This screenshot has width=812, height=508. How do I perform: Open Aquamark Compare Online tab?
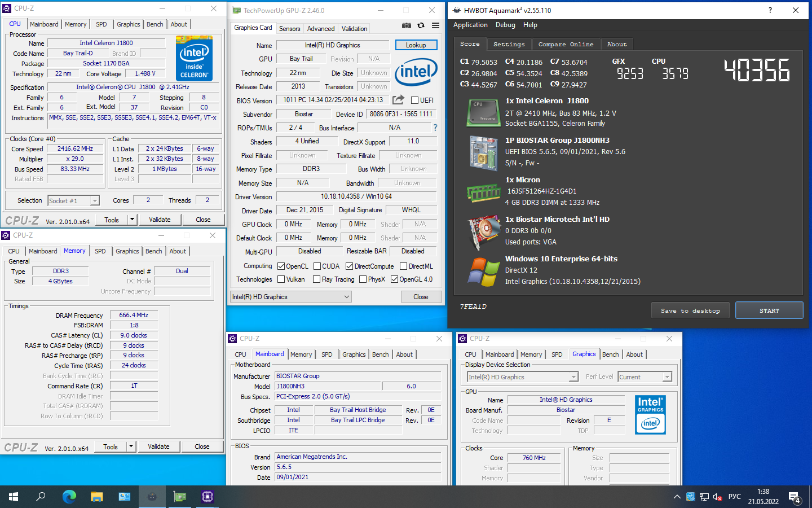coord(566,44)
